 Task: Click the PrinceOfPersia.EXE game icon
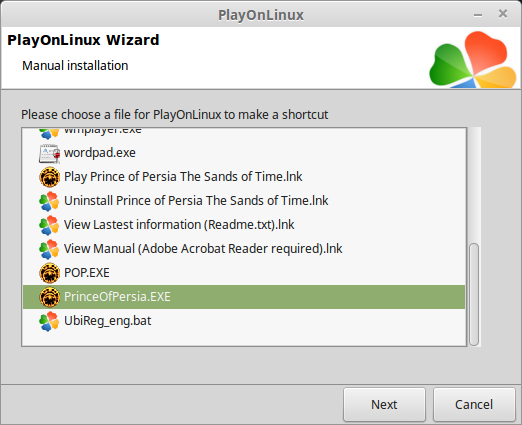pyautogui.click(x=49, y=297)
